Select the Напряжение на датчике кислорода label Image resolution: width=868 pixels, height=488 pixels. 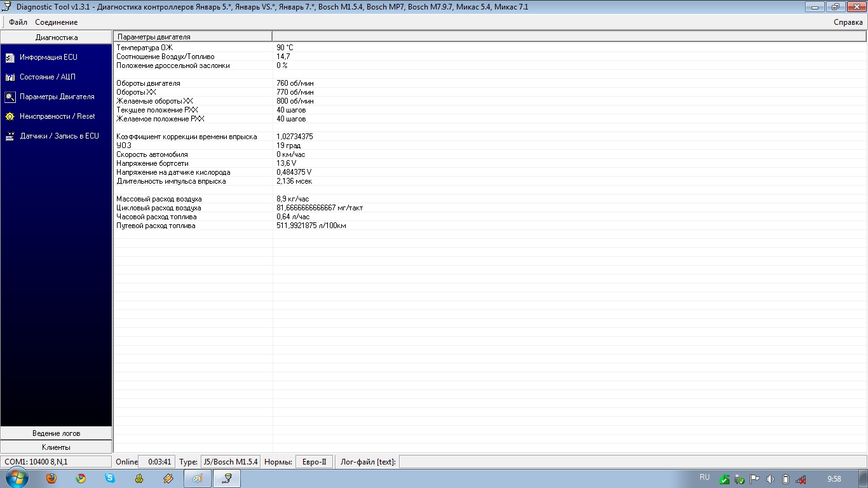173,172
